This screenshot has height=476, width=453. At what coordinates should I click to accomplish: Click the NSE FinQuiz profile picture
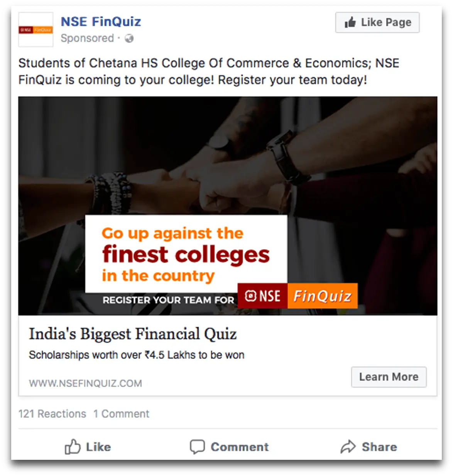tap(36, 30)
